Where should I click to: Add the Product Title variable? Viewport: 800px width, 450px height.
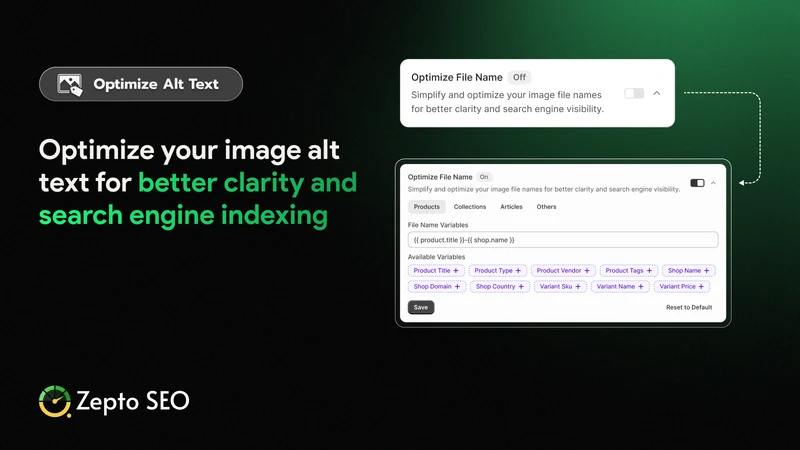(x=436, y=270)
